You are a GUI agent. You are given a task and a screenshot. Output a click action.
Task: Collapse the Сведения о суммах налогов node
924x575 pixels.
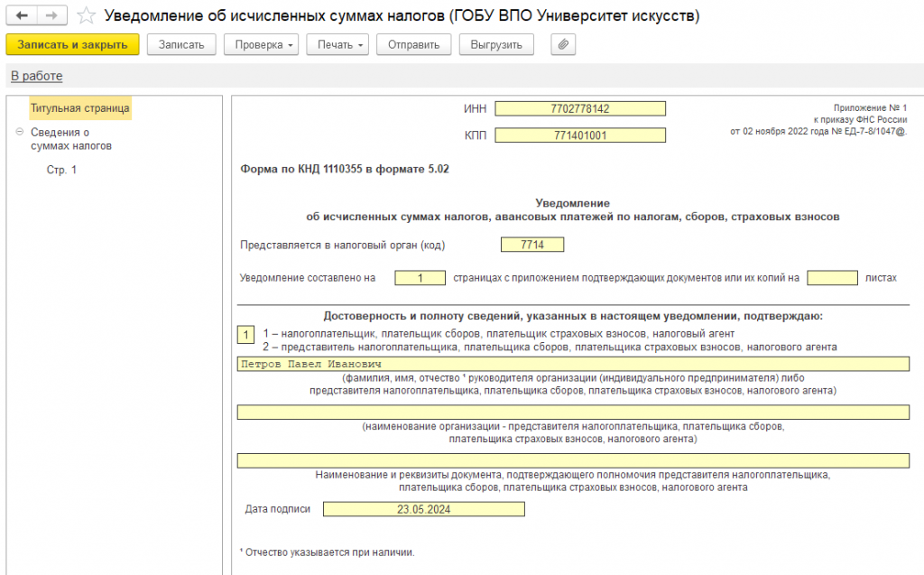(20, 132)
